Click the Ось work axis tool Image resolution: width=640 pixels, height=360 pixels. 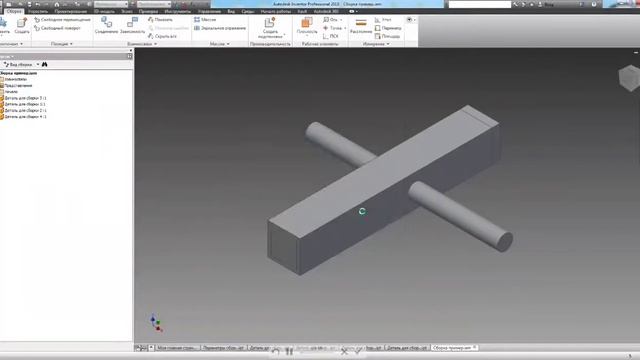coord(331,20)
